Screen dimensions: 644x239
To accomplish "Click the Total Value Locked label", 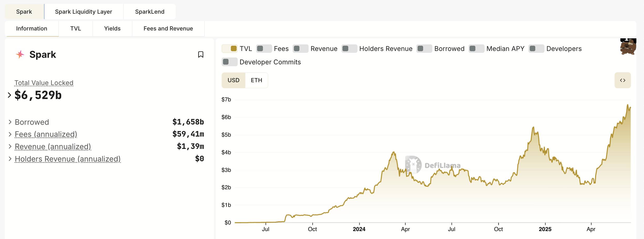I will point(44,83).
